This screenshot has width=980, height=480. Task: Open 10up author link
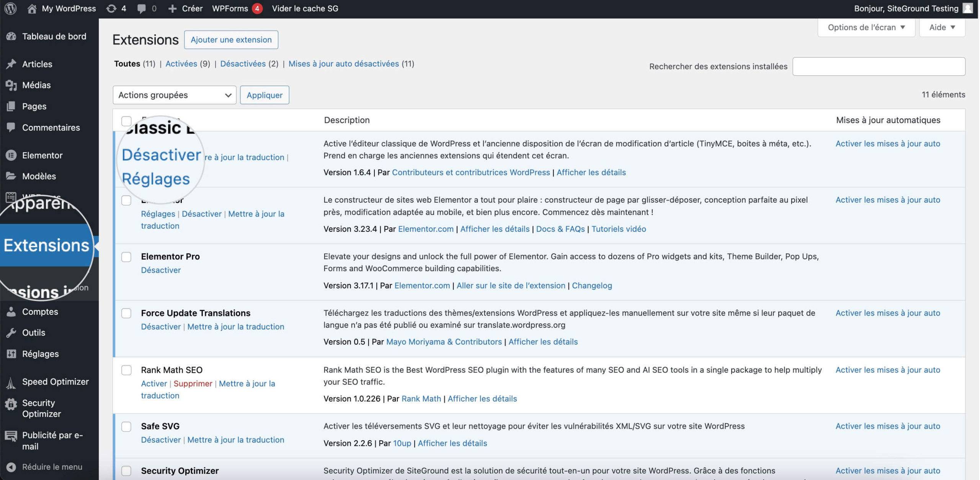402,443
